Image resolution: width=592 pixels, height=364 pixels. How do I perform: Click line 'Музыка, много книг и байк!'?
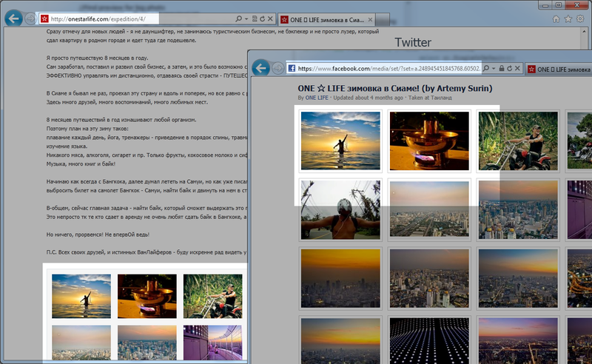(81, 164)
